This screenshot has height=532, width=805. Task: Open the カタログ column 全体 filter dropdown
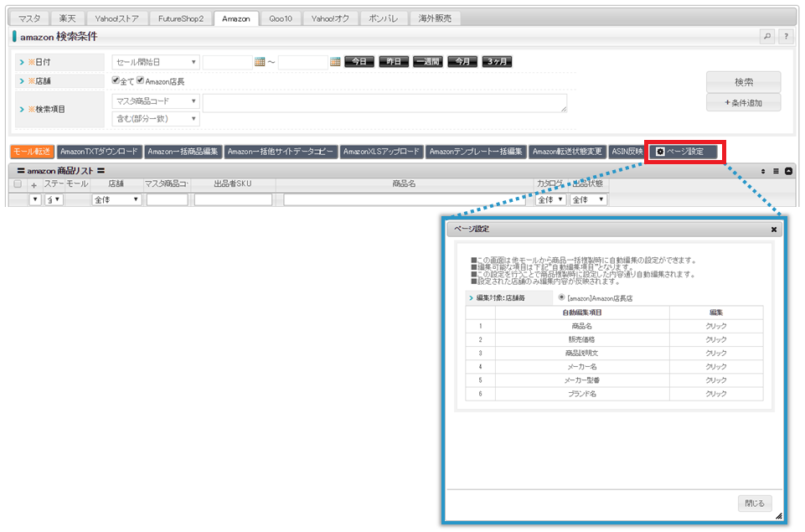551,199
